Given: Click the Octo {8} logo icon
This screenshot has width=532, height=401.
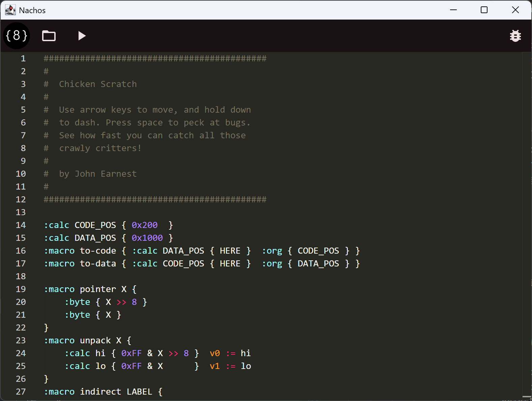Looking at the screenshot, I should click(x=17, y=36).
